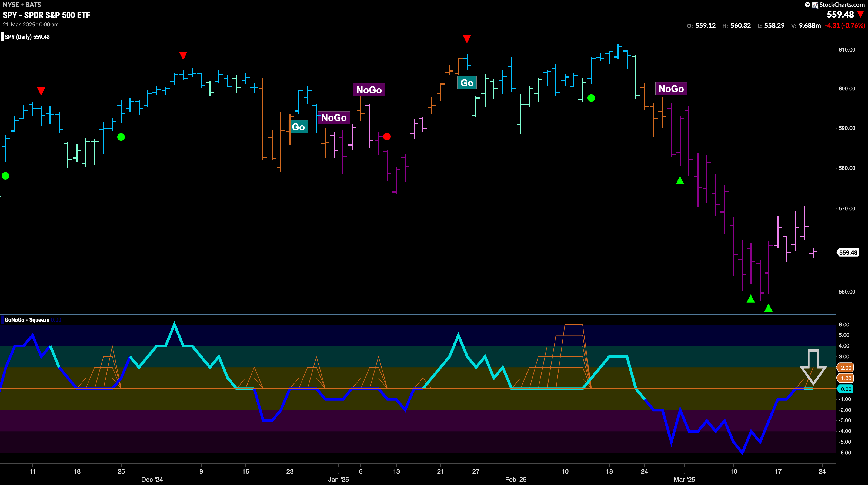Click the 21 date axis label
The height and width of the screenshot is (485, 868).
click(x=440, y=471)
